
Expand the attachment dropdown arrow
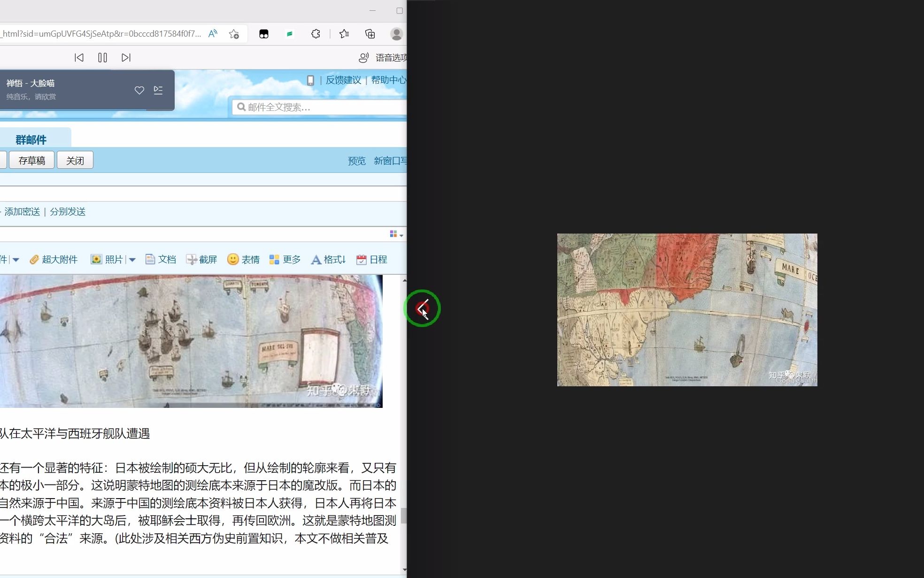(15, 259)
